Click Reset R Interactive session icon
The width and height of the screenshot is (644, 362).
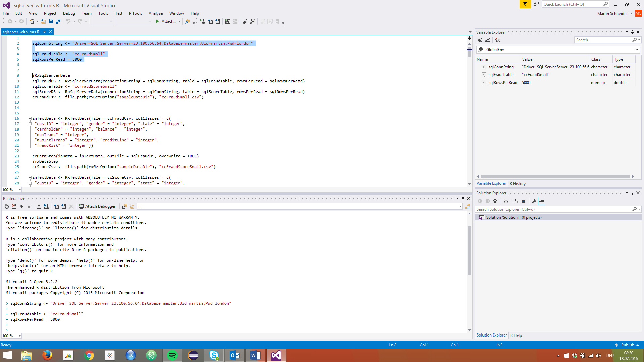pyautogui.click(x=6, y=206)
